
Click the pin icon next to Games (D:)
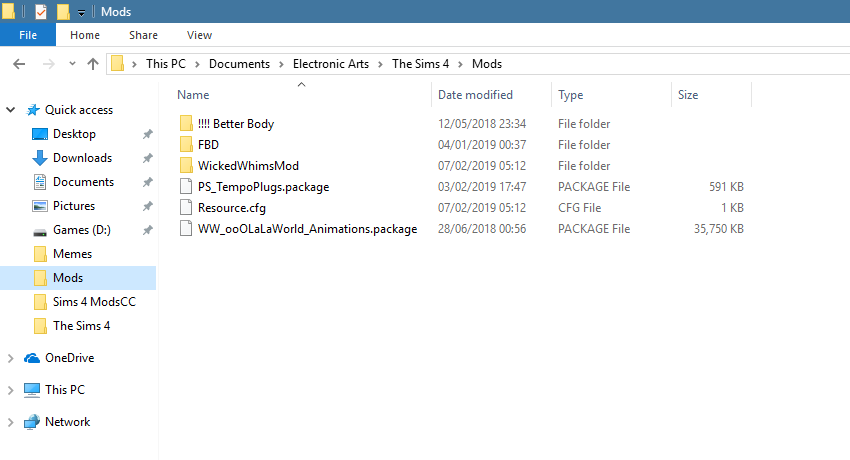click(x=147, y=230)
